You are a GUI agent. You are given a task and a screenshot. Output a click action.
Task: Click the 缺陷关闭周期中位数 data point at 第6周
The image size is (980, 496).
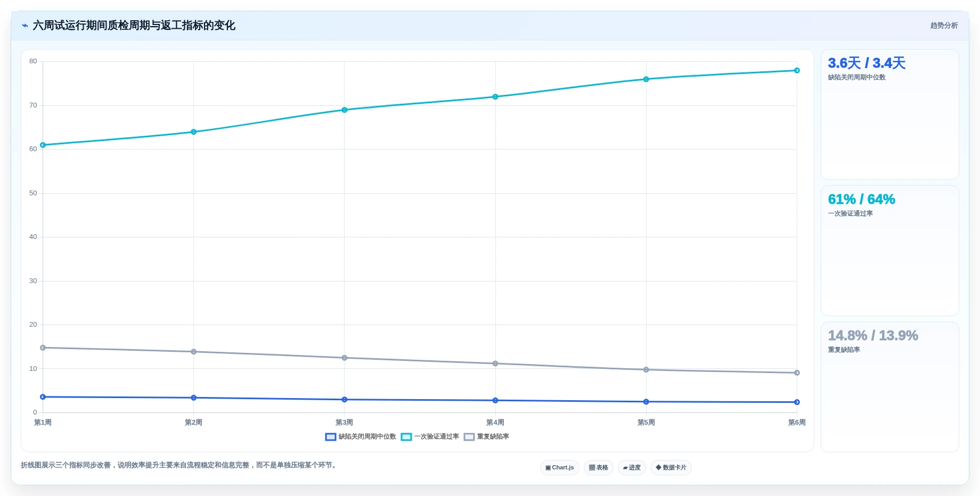click(x=797, y=402)
